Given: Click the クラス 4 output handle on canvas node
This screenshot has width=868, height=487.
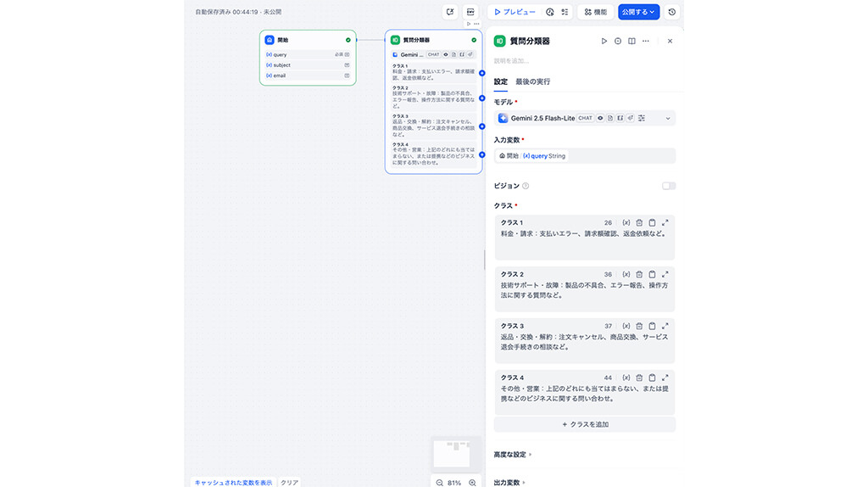Looking at the screenshot, I should click(482, 154).
